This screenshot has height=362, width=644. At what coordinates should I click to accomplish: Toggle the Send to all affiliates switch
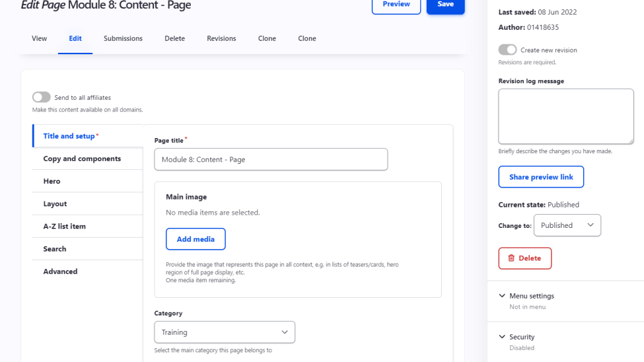coord(42,97)
